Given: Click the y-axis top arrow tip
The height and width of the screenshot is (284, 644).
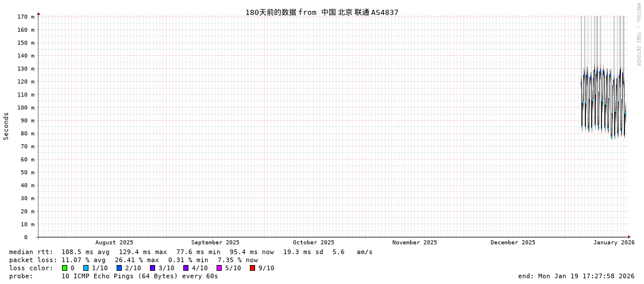Looking at the screenshot, I should [x=38, y=13].
